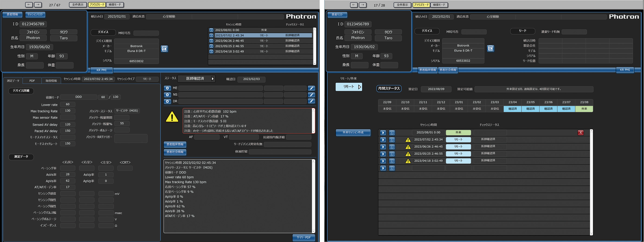Screen dimensions: 644x242
Task: Open device PDF icon in right window
Action: click(x=490, y=48)
